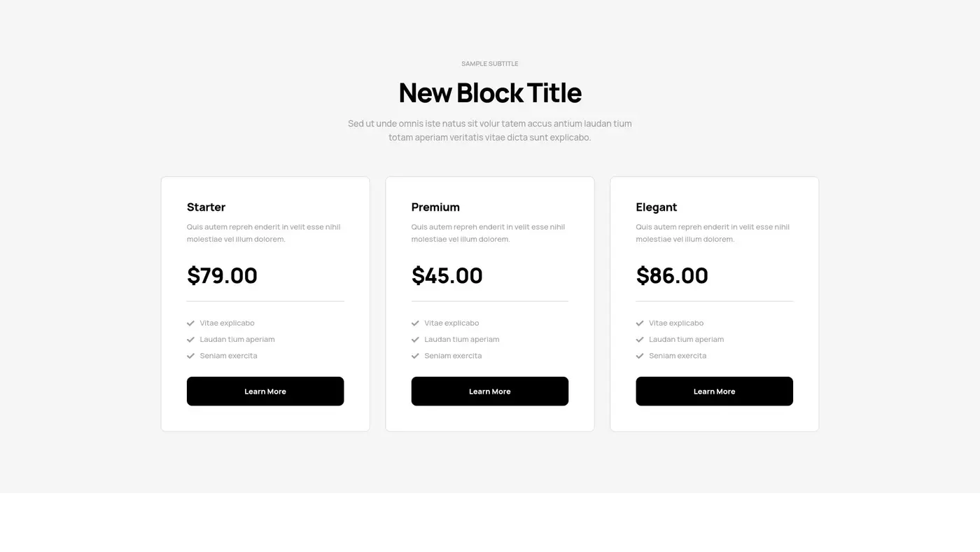Click the checkmark beside Laudan tium aperiam under Premium
The height and width of the screenshot is (552, 980).
(x=414, y=339)
